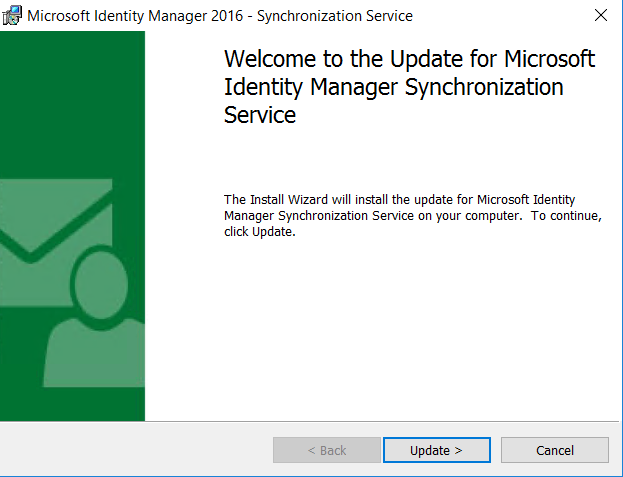Click the "click Update." text in the description
The image size is (623, 477).
point(260,231)
